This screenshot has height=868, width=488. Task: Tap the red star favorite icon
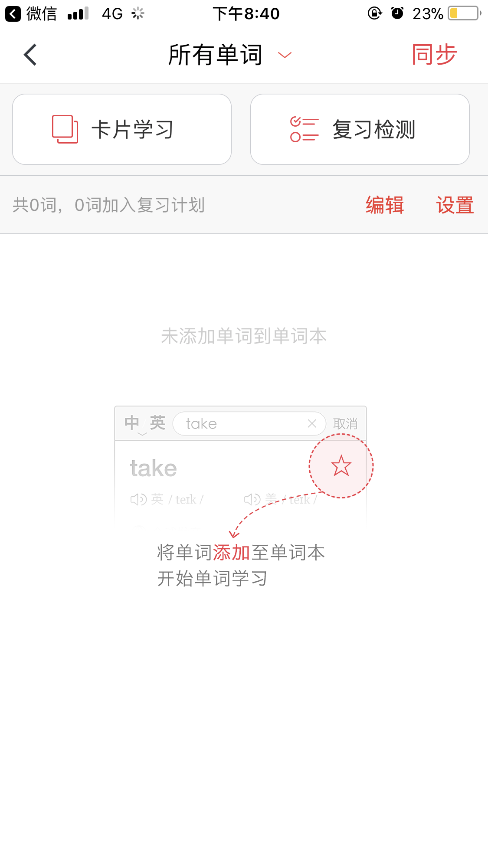coord(341,466)
